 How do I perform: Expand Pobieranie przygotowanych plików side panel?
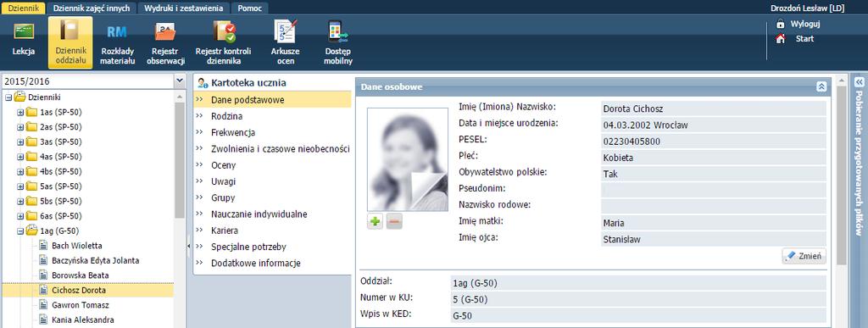[859, 82]
